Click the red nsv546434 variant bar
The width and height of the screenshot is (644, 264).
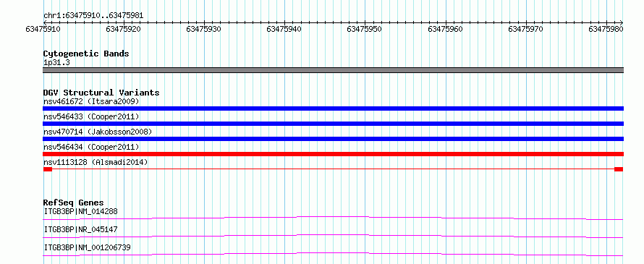(333, 154)
